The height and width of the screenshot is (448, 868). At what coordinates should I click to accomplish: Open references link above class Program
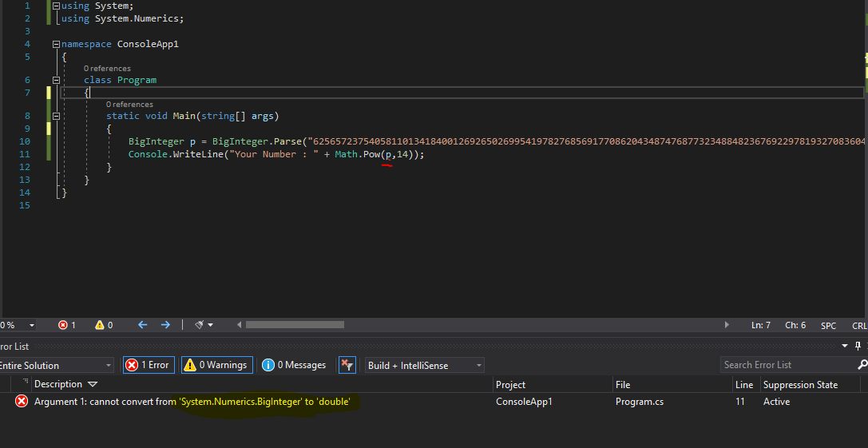pos(107,68)
